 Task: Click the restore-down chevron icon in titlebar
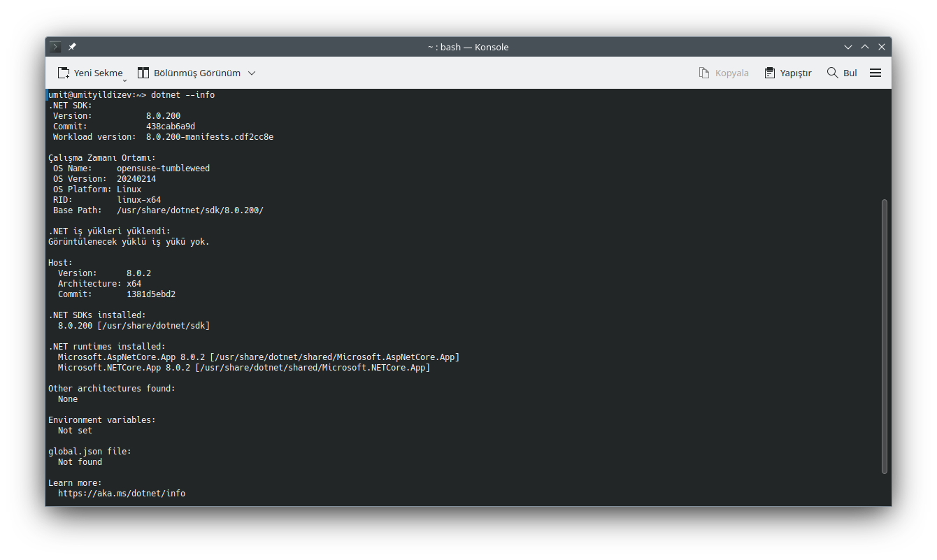[865, 46]
